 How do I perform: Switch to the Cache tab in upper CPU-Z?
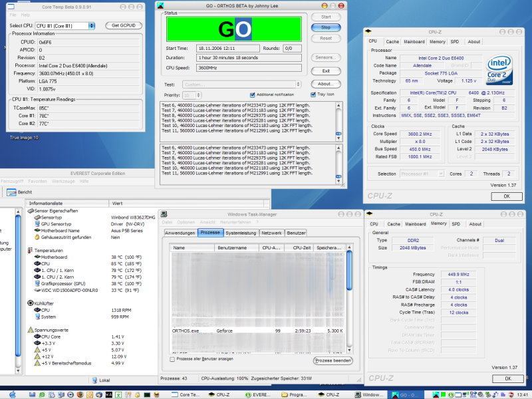click(392, 42)
